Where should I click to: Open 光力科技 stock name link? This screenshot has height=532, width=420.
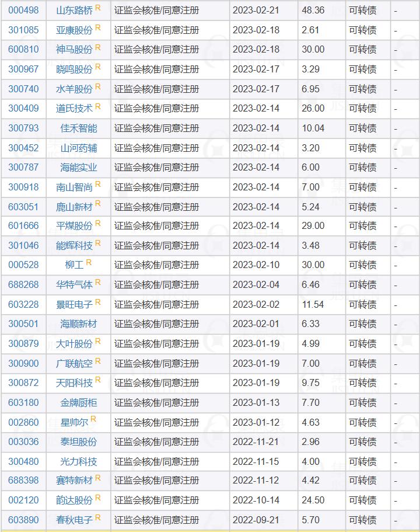(79, 462)
